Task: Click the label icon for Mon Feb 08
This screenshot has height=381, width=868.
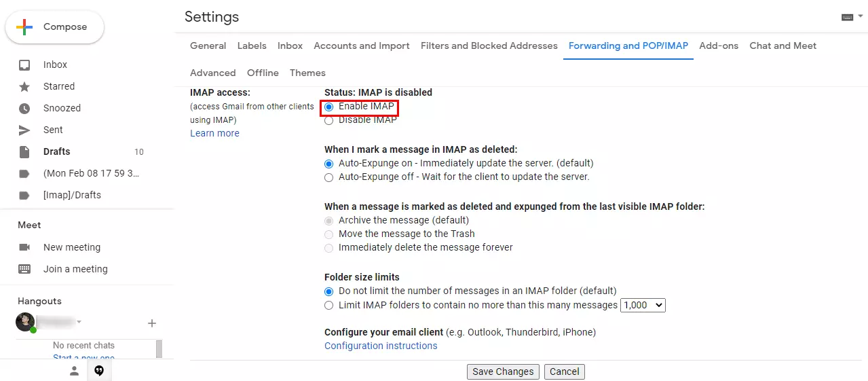Action: (24, 174)
